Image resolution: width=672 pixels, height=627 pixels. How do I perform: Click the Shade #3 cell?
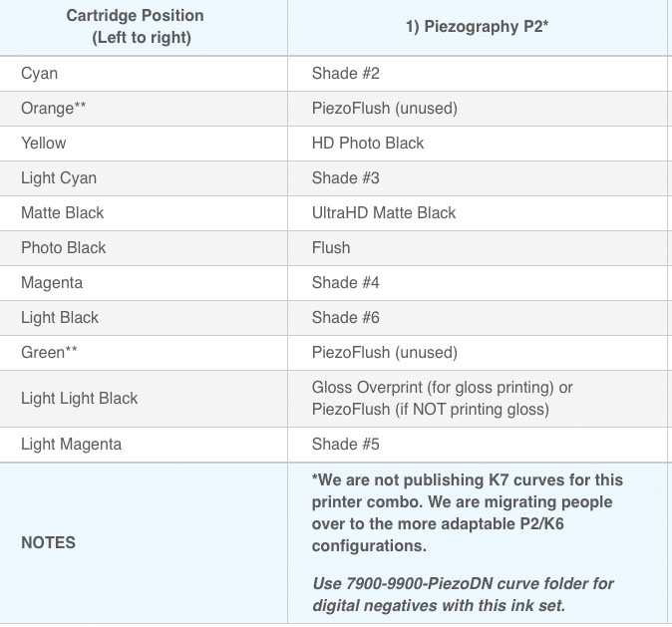pyautogui.click(x=345, y=177)
